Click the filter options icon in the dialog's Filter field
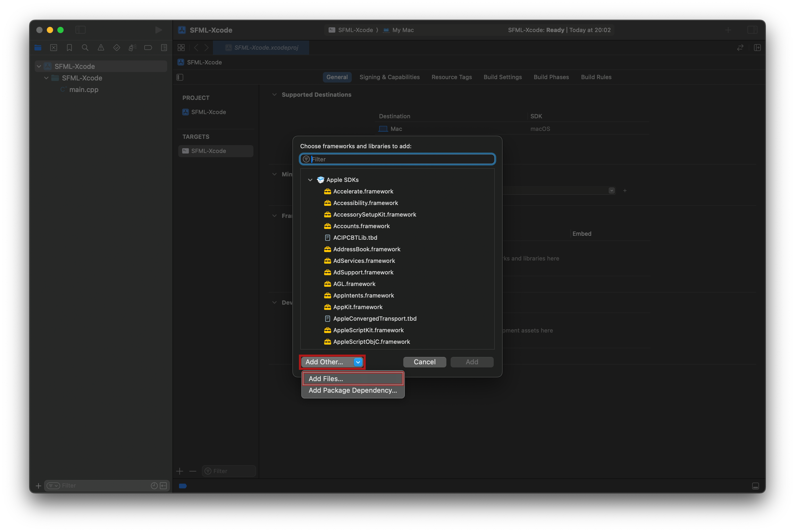Viewport: 795px width, 532px height. (x=306, y=159)
